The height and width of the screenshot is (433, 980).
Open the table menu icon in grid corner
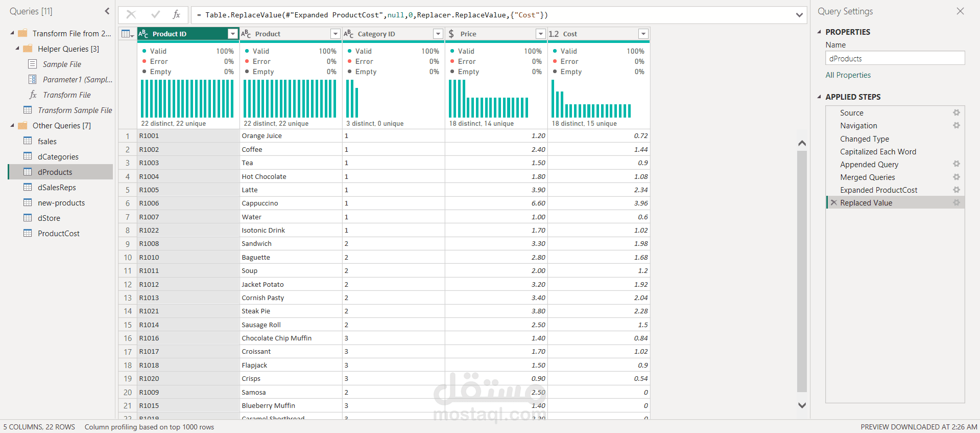(127, 34)
